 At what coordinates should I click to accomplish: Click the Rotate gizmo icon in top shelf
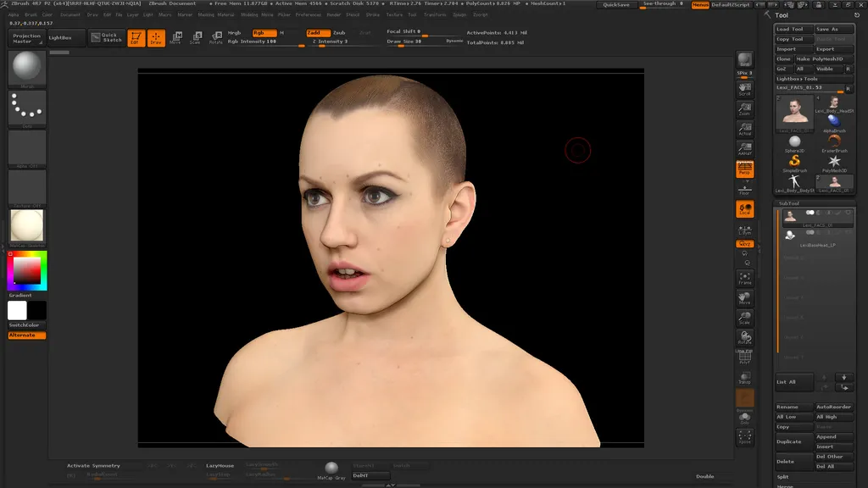(216, 37)
